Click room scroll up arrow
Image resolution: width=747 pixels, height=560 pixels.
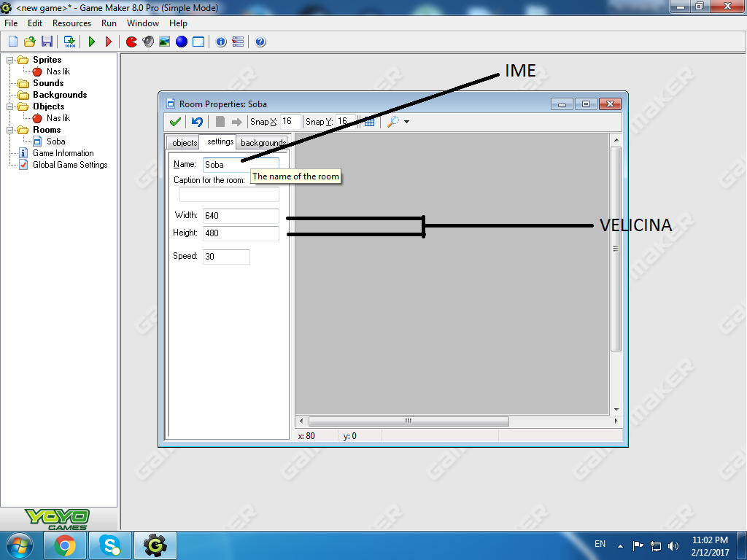616,140
